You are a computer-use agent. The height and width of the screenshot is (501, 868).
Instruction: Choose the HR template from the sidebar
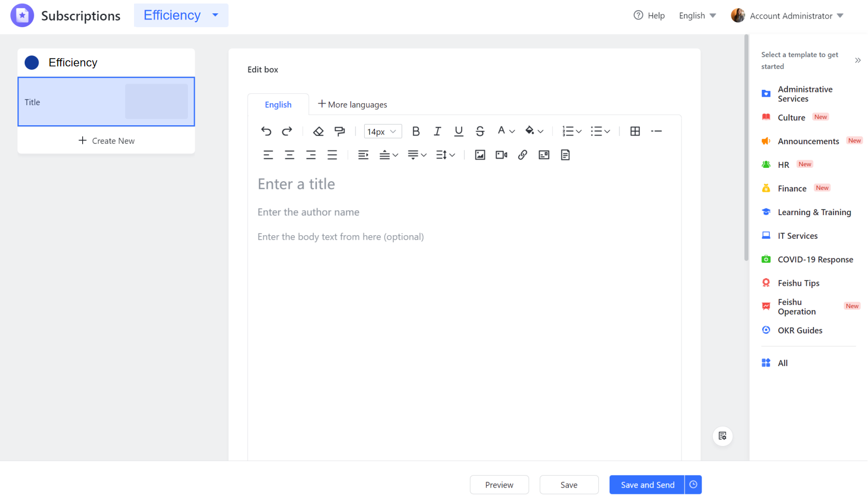click(783, 164)
